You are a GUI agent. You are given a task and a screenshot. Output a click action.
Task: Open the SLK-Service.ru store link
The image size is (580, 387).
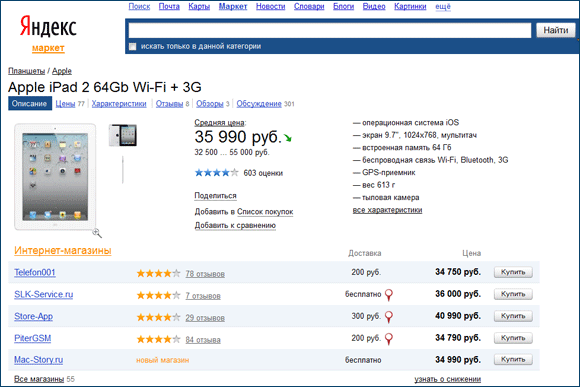[44, 295]
